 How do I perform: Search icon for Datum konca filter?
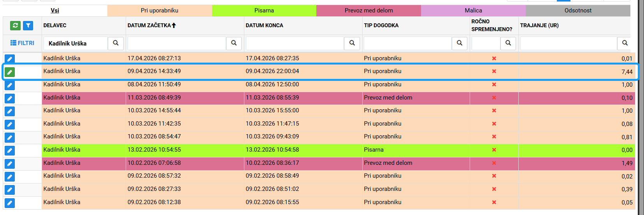click(x=352, y=43)
